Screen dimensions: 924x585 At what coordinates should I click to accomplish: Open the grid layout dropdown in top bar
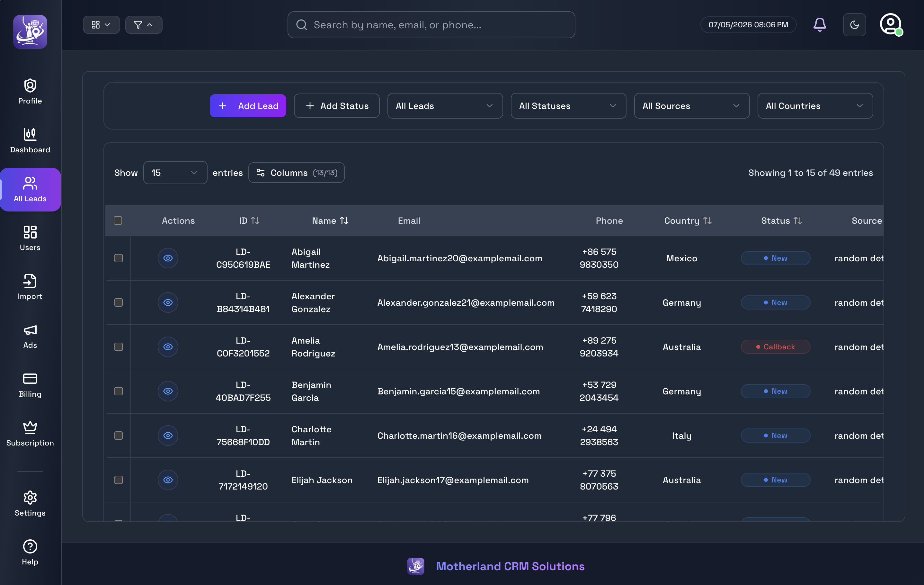pyautogui.click(x=101, y=24)
